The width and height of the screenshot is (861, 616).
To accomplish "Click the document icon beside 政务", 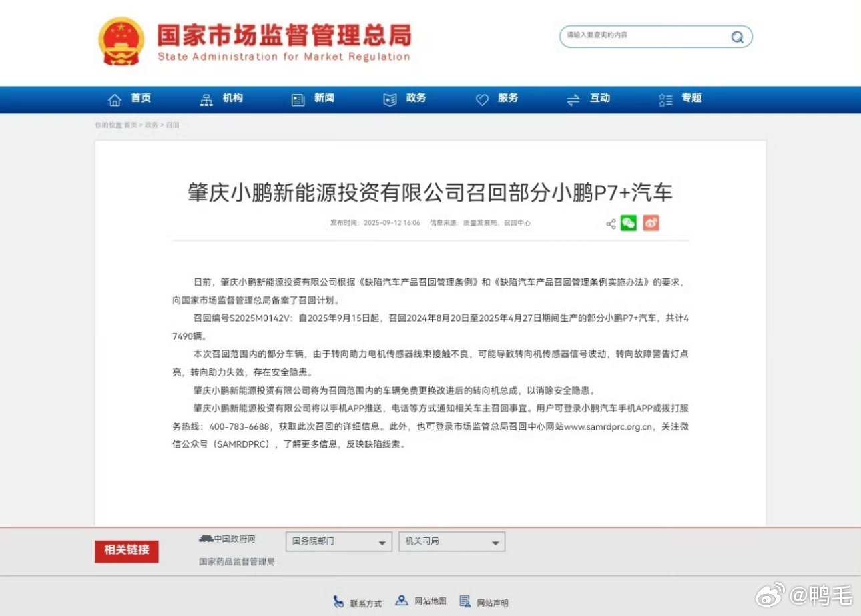I will 390,100.
